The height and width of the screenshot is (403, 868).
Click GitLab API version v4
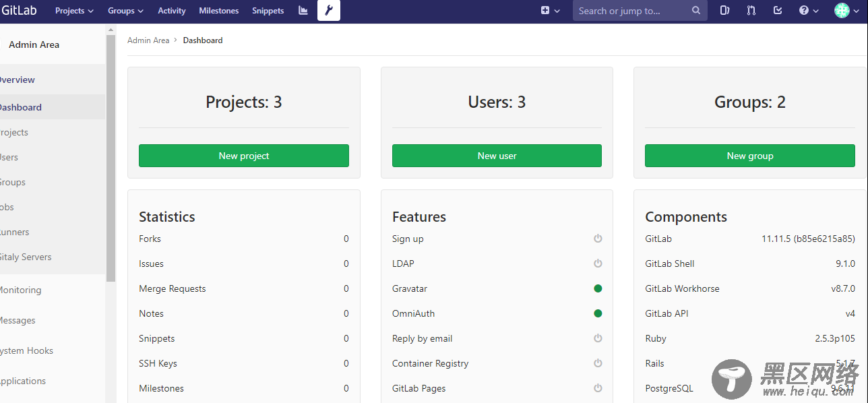click(850, 313)
